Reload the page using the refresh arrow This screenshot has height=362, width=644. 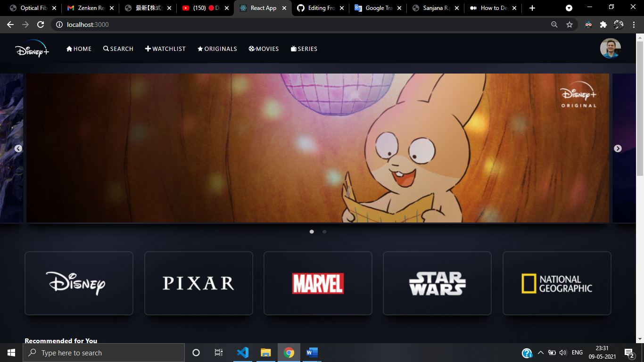41,25
